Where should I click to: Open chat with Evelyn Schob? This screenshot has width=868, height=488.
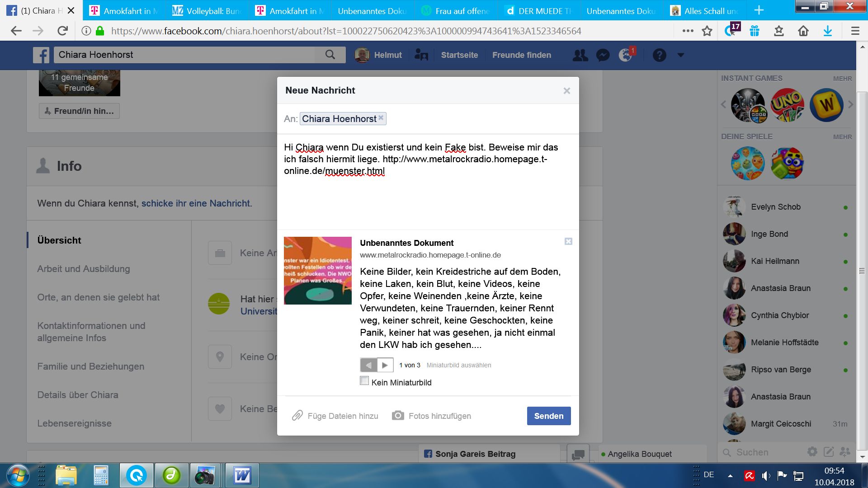point(787,207)
